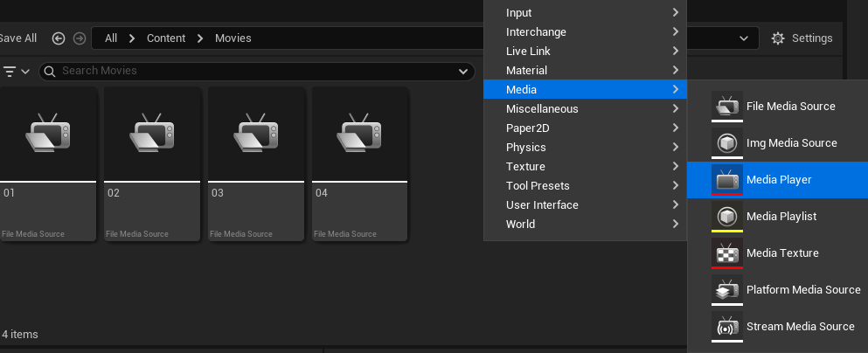Click the Platform Media Source icon
Viewport: 868px width, 353px height.
click(x=727, y=289)
